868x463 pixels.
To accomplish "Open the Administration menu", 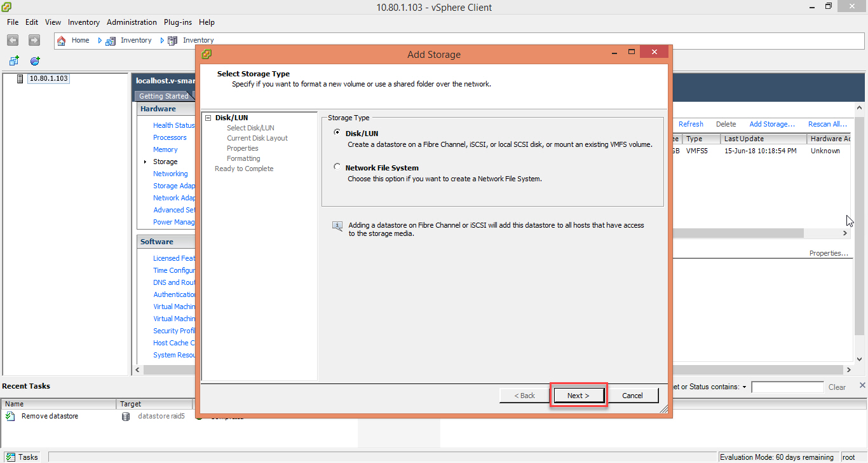I will pos(132,22).
